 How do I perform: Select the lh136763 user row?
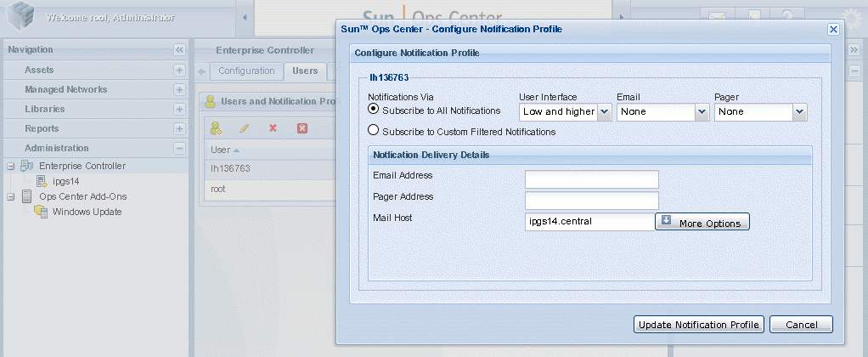269,168
